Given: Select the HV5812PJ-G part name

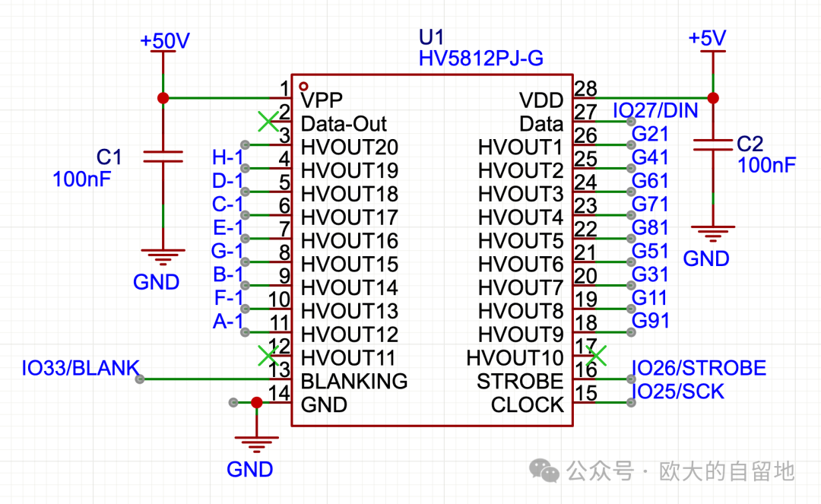Looking at the screenshot, I should tap(480, 58).
